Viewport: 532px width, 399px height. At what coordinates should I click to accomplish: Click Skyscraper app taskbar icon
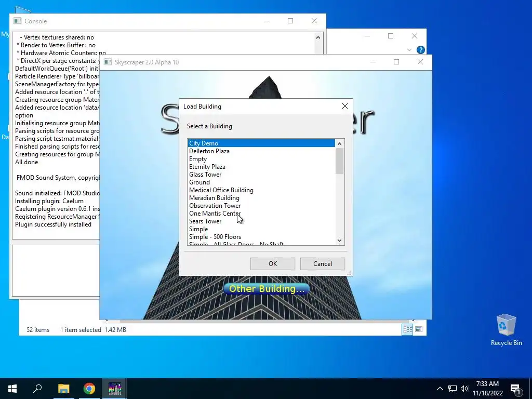click(x=115, y=389)
